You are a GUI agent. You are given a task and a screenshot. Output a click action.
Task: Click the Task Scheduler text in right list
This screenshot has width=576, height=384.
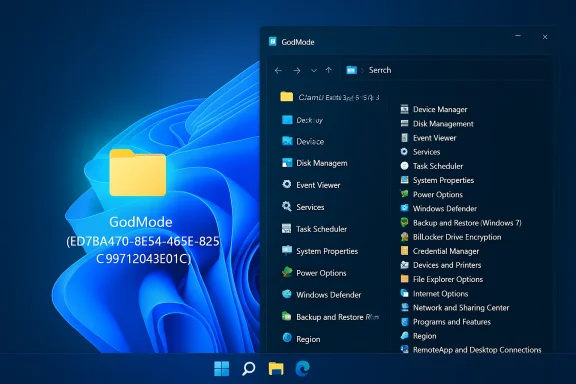tap(438, 166)
